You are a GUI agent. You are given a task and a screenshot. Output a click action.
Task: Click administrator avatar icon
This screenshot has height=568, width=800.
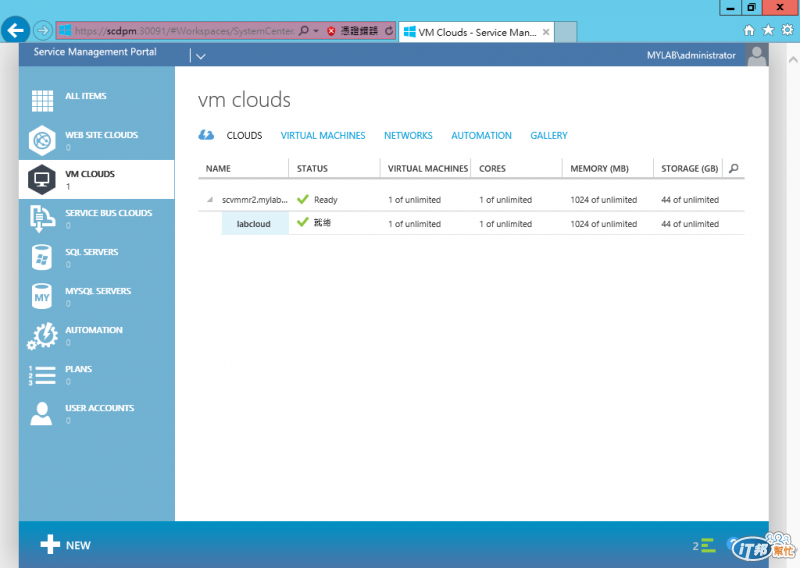coord(757,55)
